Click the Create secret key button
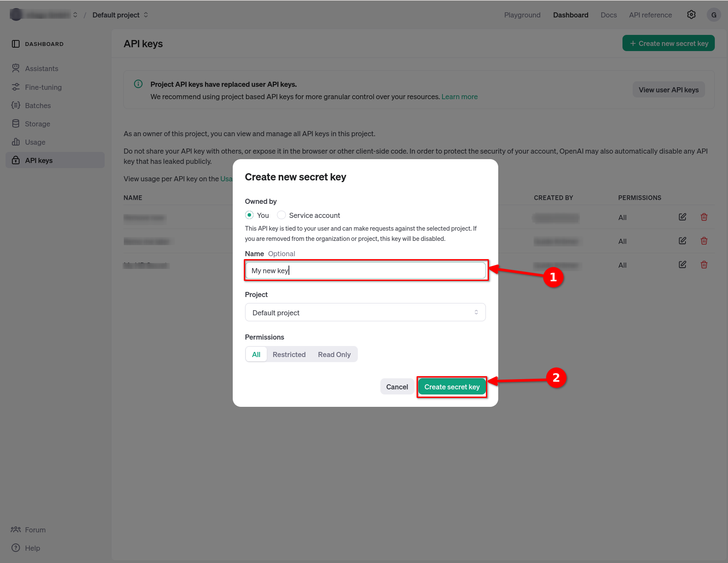 tap(451, 387)
